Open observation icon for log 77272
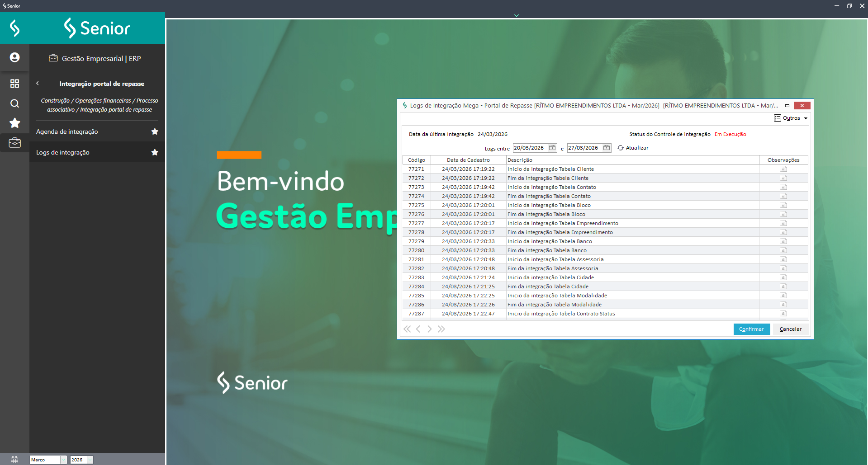 (x=783, y=178)
